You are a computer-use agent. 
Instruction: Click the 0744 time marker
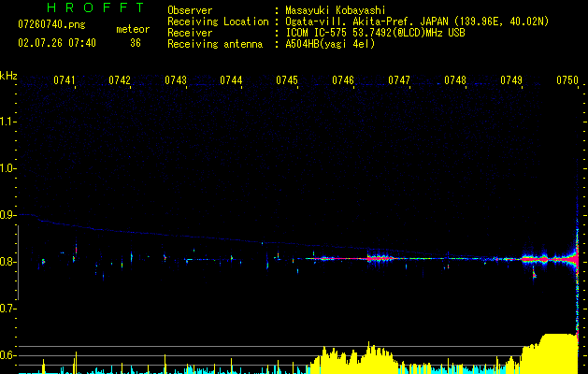[231, 80]
